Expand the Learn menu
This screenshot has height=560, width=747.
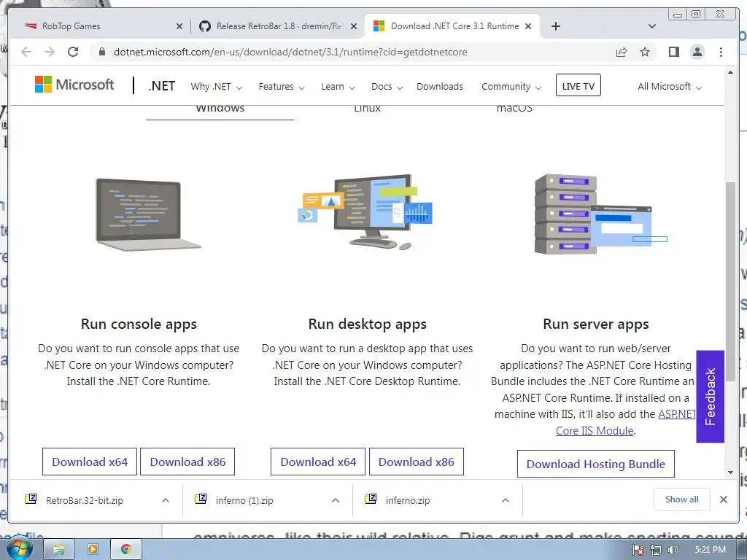(338, 87)
